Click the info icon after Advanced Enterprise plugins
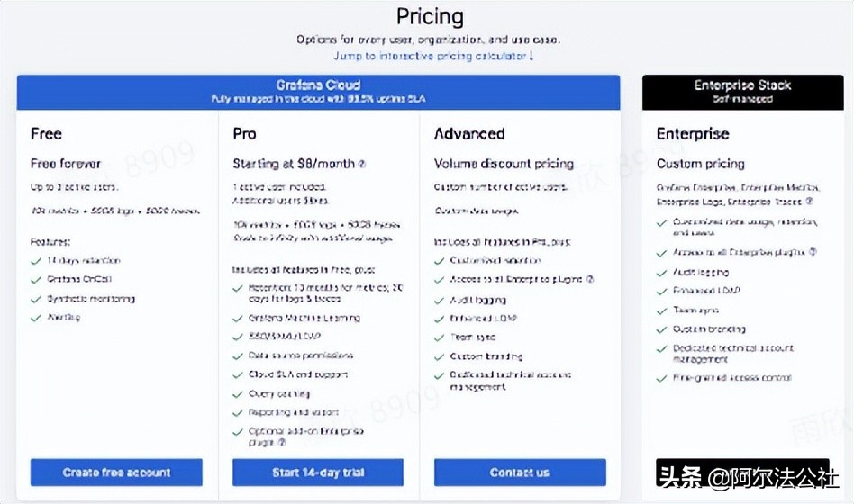The width and height of the screenshot is (854, 504). click(x=590, y=280)
